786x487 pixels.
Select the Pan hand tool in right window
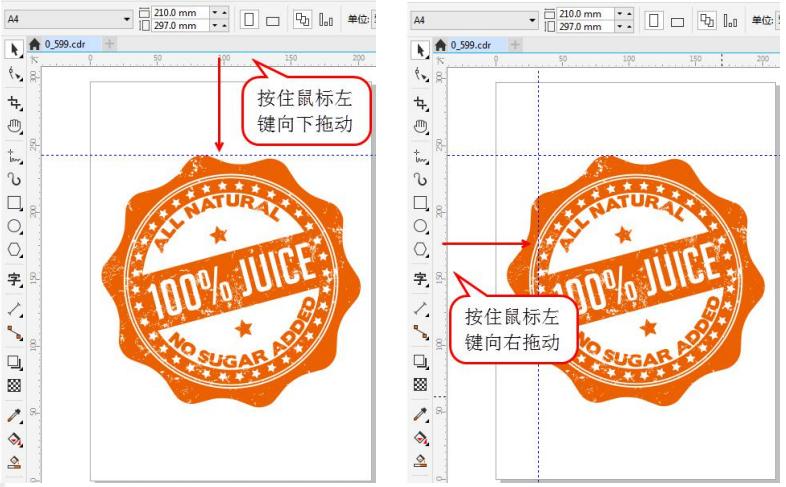coord(421,126)
